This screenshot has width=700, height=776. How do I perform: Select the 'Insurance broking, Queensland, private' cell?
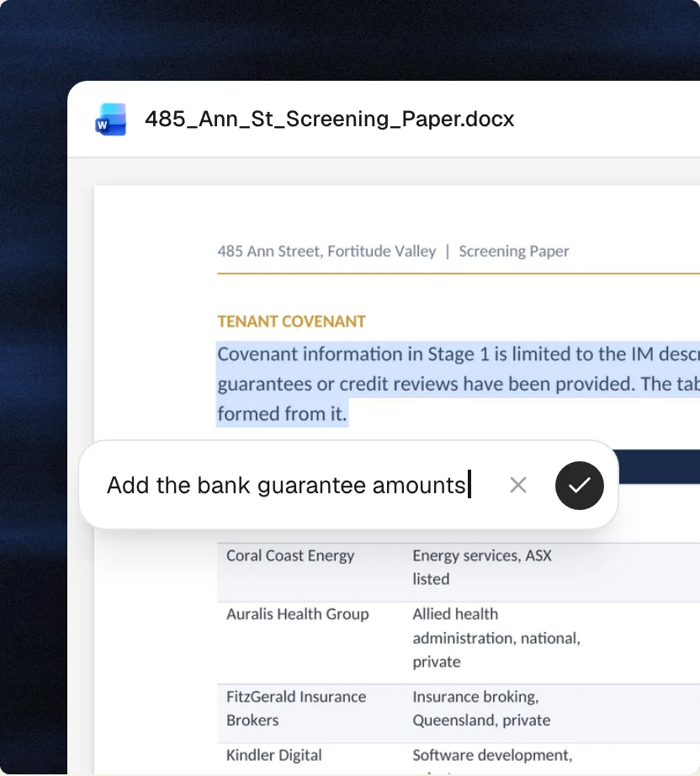pos(481,708)
